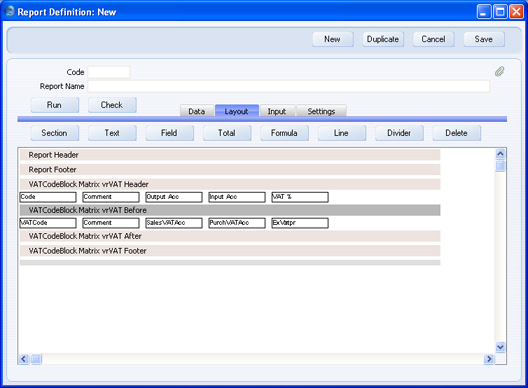This screenshot has width=528, height=388.
Task: Select the Report Footer section
Action: (x=230, y=169)
